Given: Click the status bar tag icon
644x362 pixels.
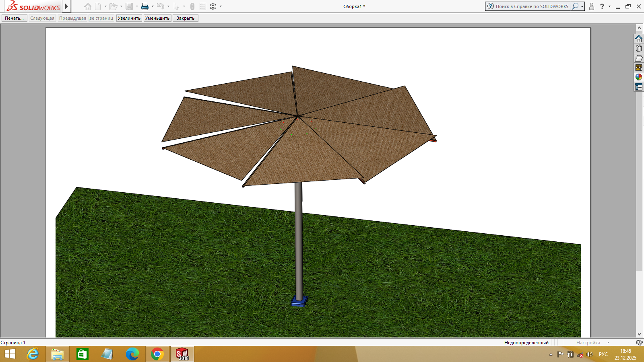Looking at the screenshot, I should tap(639, 343).
